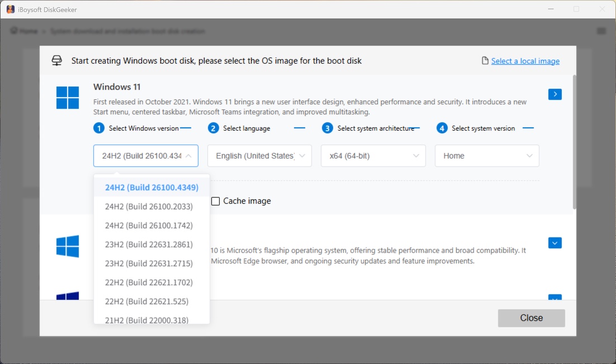Open the x64 system architecture dropdown
This screenshot has width=616, height=364.
click(373, 156)
